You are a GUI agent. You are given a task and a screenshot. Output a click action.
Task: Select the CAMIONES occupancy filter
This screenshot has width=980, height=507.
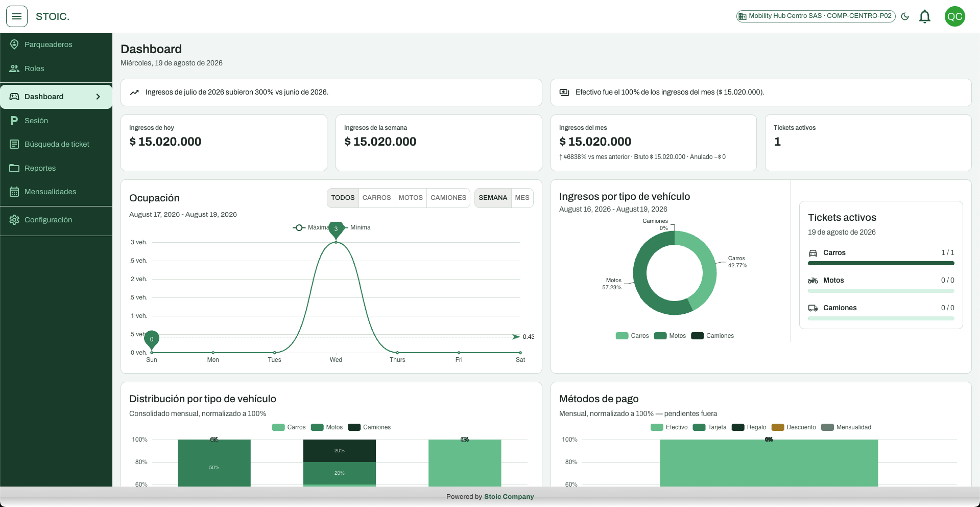click(x=448, y=198)
